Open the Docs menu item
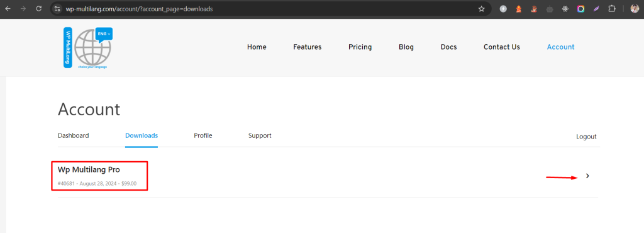Viewport: 644px width, 233px height. click(x=448, y=47)
